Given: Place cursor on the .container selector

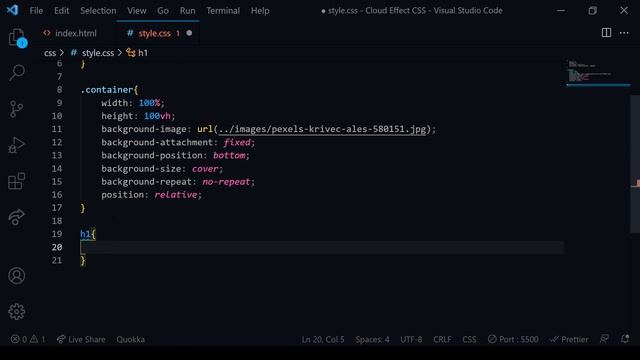Looking at the screenshot, I should click(107, 90).
